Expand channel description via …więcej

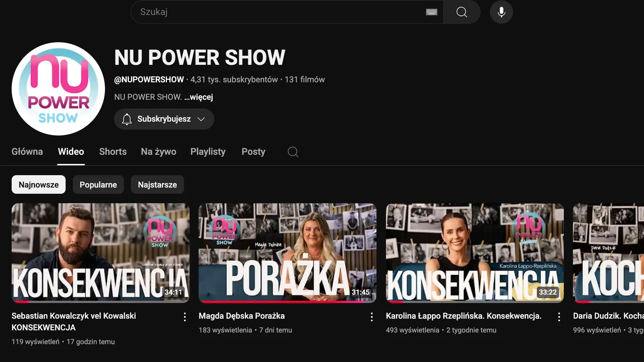[199, 97]
